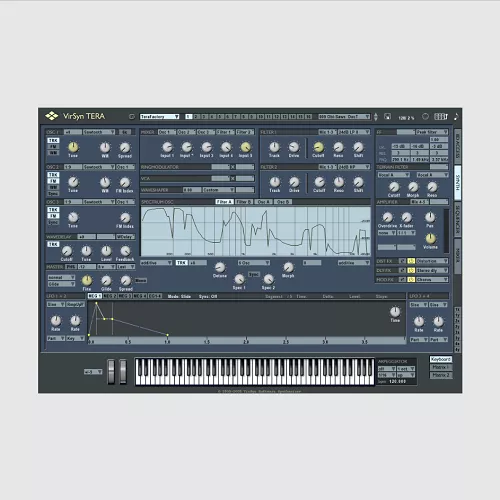The height and width of the screenshot is (500, 500).
Task: Click the music note icon in the top bar
Action: [456, 116]
